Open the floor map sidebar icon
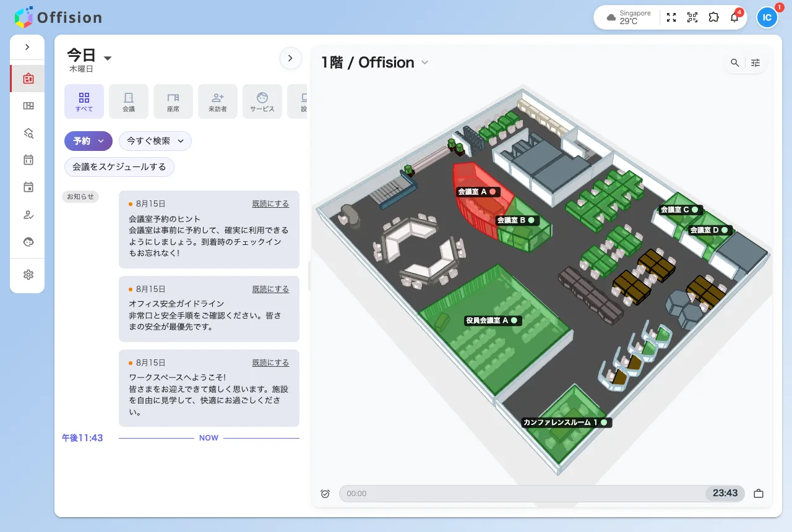Viewport: 792px width, 532px height. (28, 106)
